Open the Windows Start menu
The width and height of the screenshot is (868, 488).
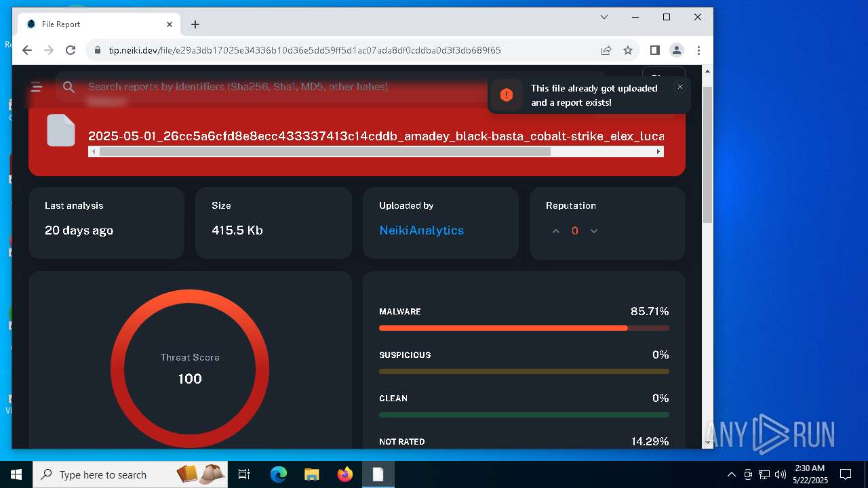16,474
